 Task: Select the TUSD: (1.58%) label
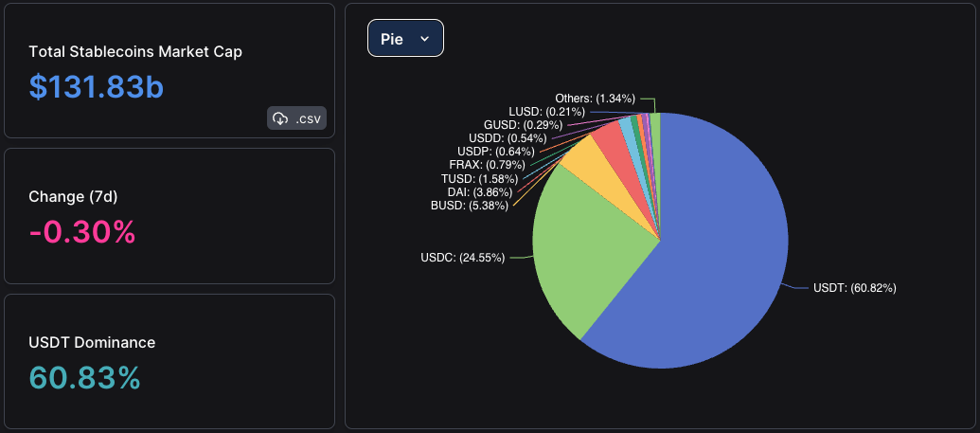(x=479, y=178)
